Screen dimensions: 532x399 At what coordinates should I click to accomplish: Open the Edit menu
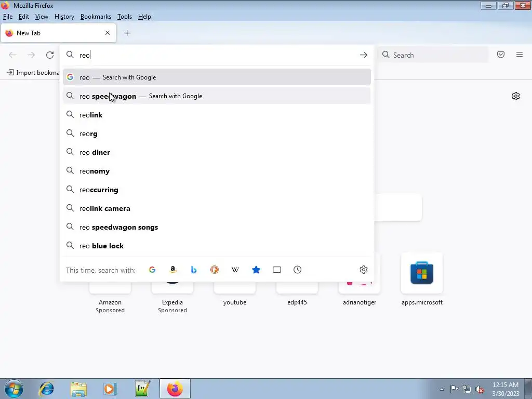[x=24, y=17]
